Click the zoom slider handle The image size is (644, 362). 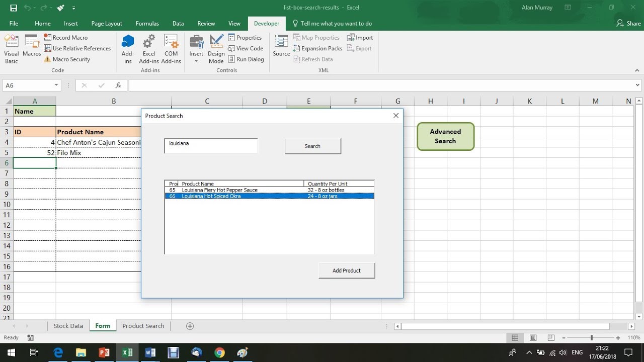[x=591, y=338]
